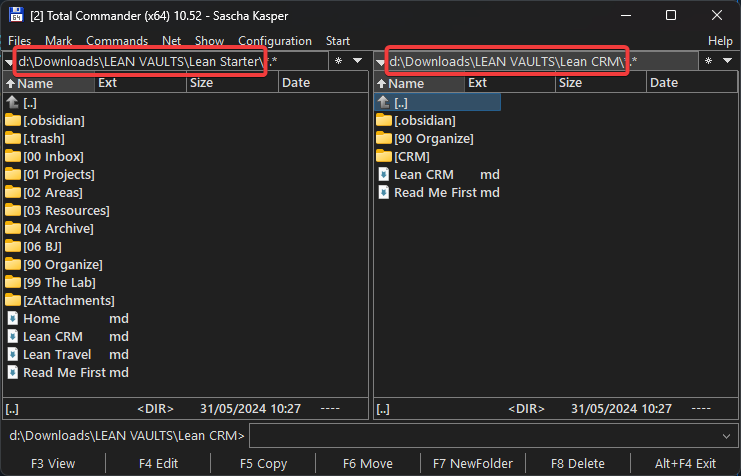Expand the command line history dropdown

tap(726, 436)
